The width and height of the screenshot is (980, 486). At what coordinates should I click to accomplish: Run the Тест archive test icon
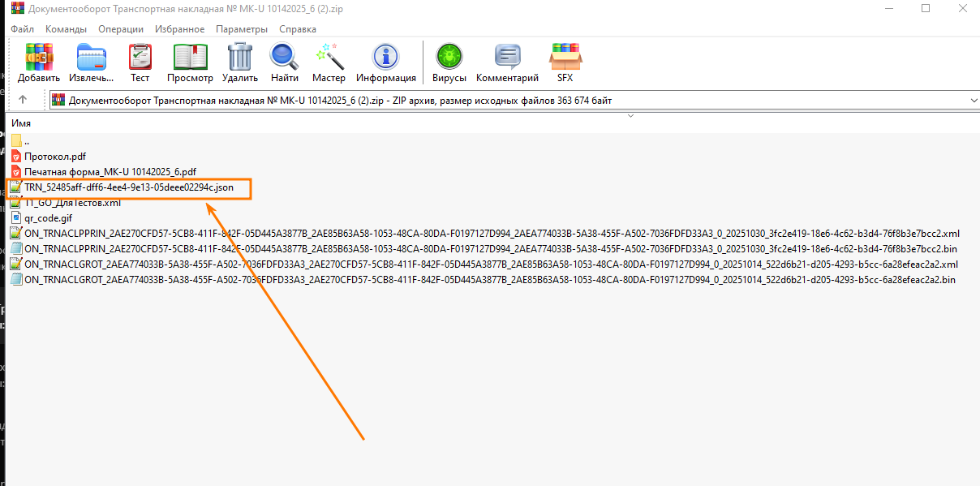(140, 57)
